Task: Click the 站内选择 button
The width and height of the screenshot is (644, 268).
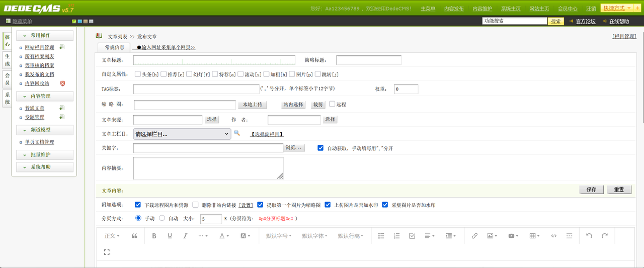Action: [x=294, y=105]
